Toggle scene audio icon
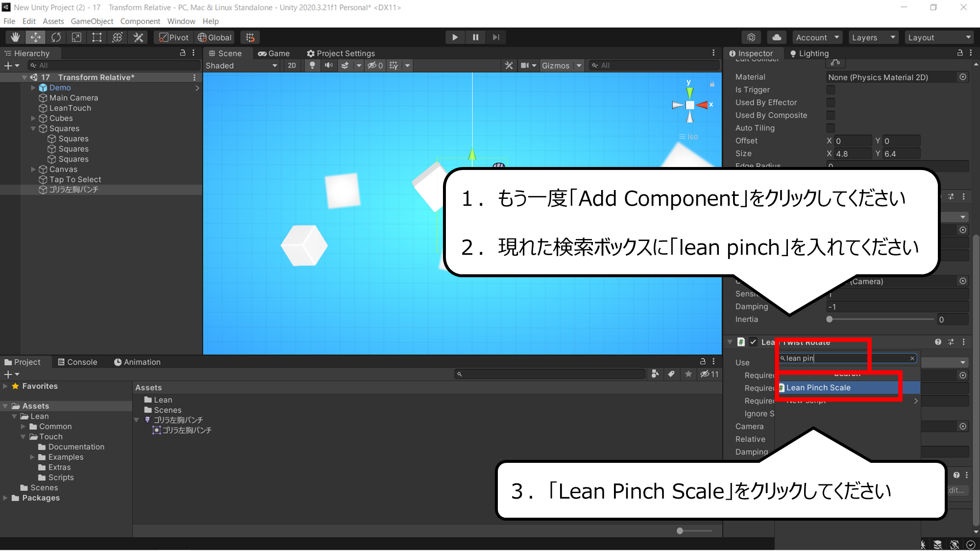Screen dimensions: 980x551 pyautogui.click(x=328, y=65)
